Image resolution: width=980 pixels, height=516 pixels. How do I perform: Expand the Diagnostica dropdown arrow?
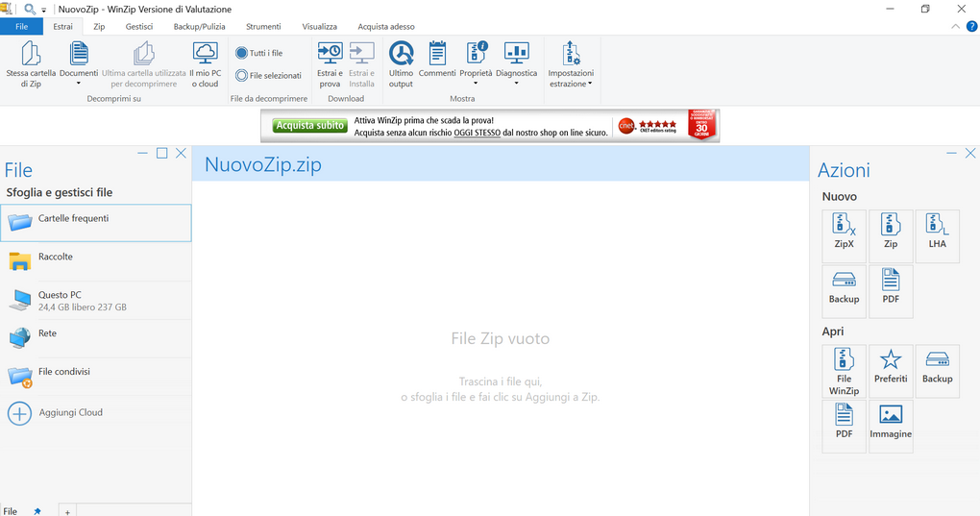click(x=516, y=83)
